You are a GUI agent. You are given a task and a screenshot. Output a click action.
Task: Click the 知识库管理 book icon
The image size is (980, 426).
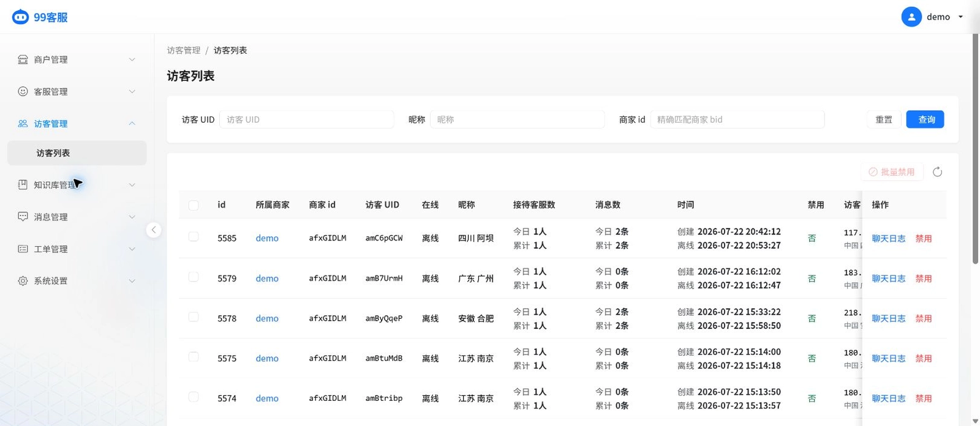(23, 184)
